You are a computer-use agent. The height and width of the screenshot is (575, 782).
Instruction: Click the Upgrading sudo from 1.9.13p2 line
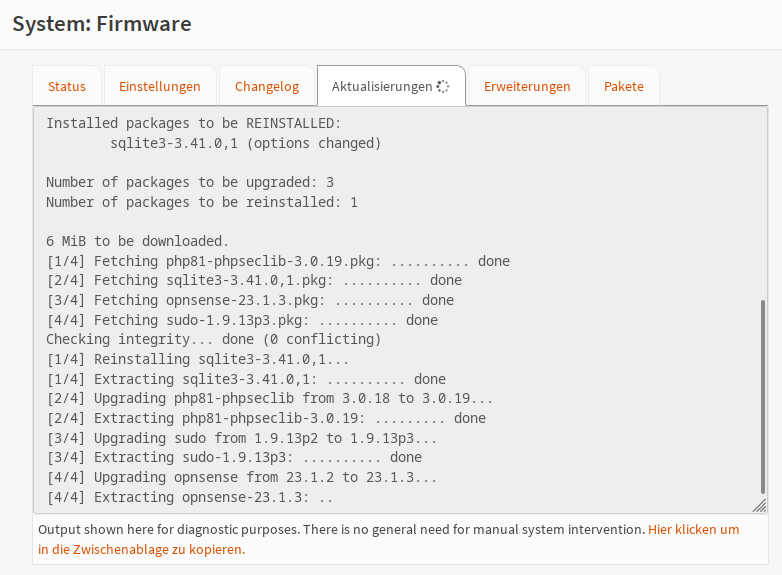(241, 438)
